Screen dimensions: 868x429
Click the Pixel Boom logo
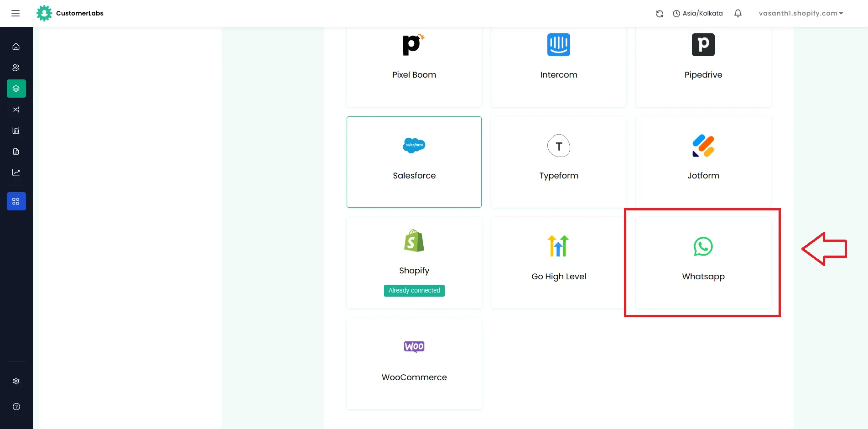point(414,44)
